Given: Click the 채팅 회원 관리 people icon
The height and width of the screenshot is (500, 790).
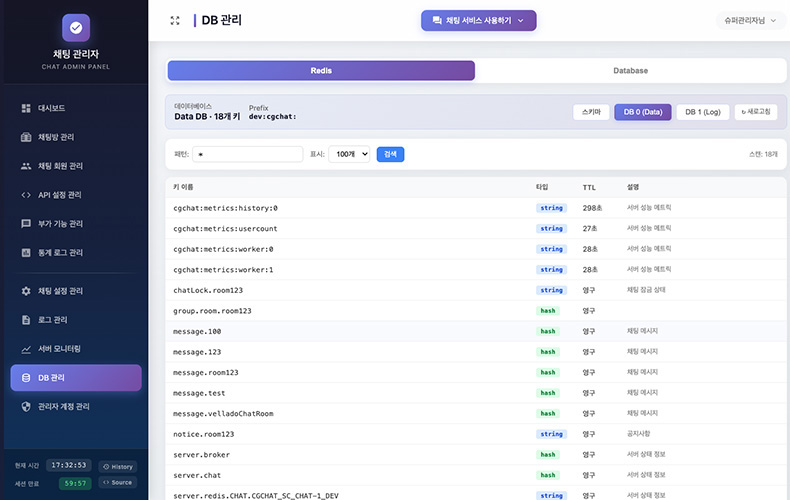Looking at the screenshot, I should pyautogui.click(x=26, y=166).
